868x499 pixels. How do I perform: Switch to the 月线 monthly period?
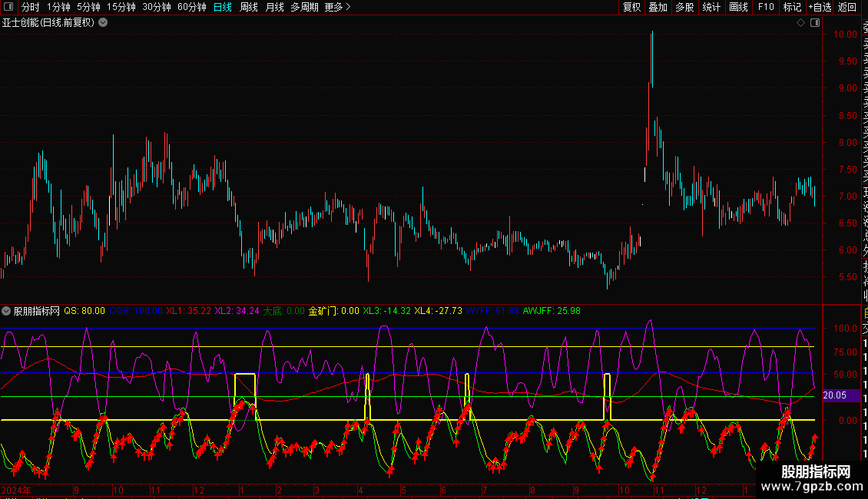[x=274, y=7]
